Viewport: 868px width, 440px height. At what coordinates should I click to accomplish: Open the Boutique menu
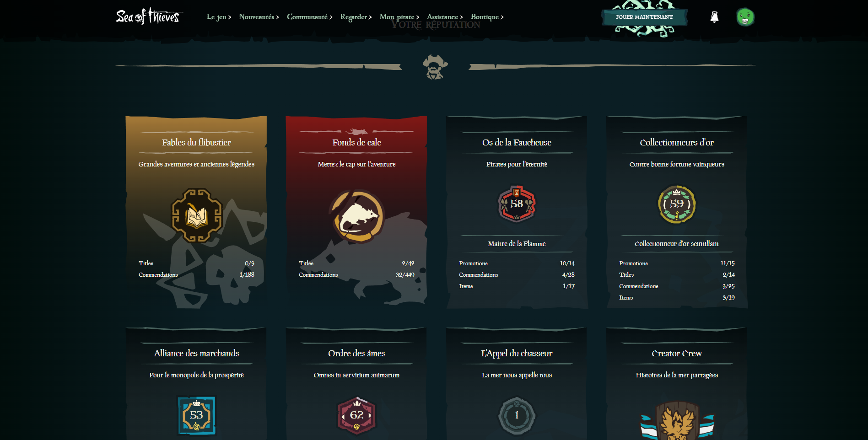pos(487,17)
